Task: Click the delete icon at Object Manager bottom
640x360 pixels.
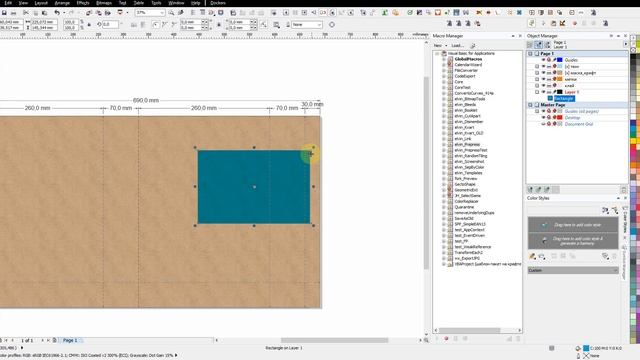Action: pos(623,190)
